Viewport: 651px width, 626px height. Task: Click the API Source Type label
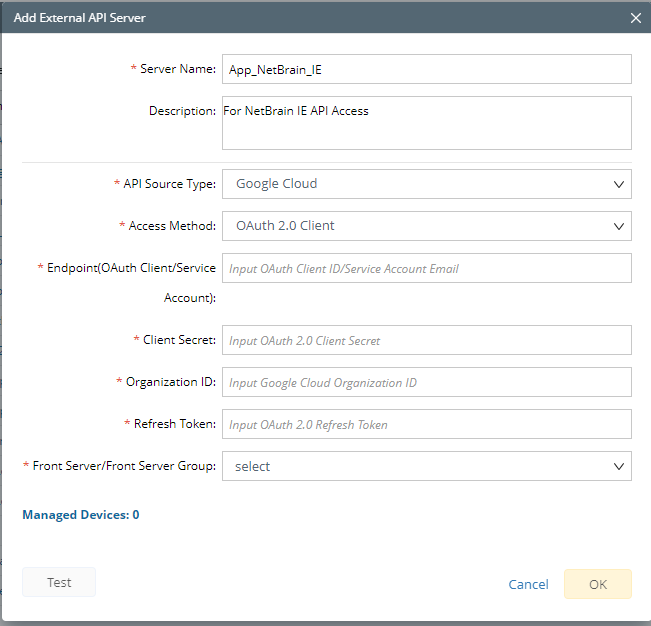pyautogui.click(x=169, y=184)
